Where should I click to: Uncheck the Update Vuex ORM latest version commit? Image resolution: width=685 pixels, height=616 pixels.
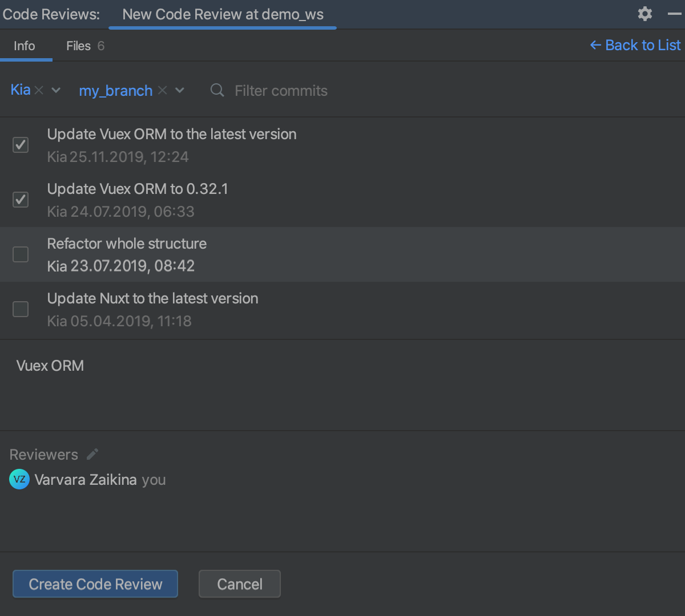pyautogui.click(x=20, y=145)
